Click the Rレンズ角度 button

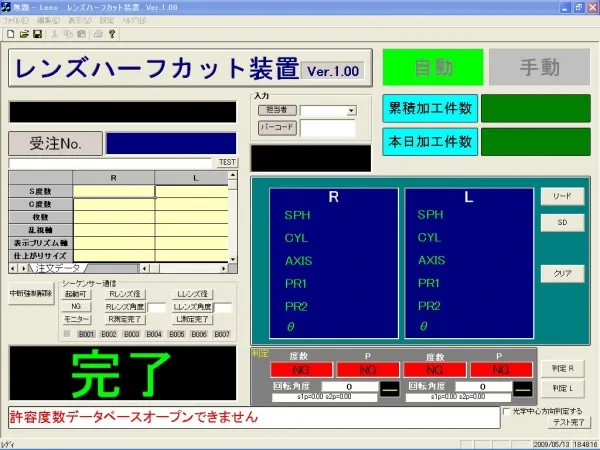coord(125,307)
